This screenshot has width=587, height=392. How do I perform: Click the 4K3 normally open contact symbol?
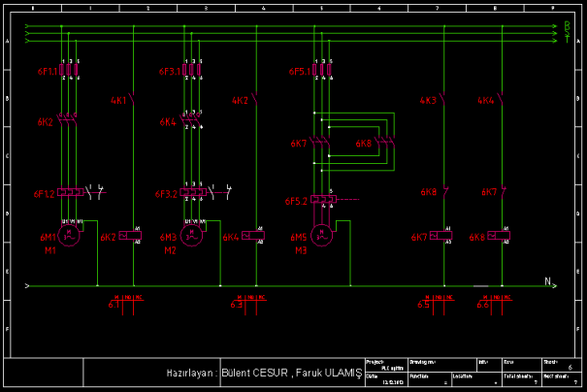(x=442, y=99)
